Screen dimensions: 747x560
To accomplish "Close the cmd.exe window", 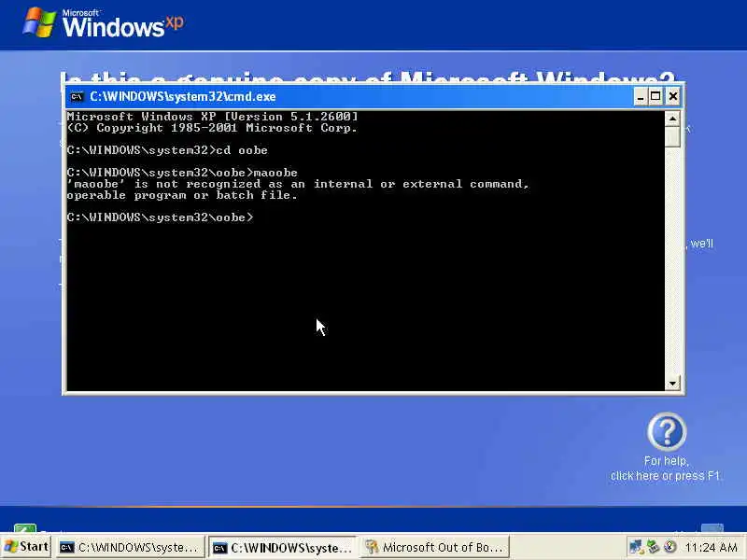I will pyautogui.click(x=672, y=97).
